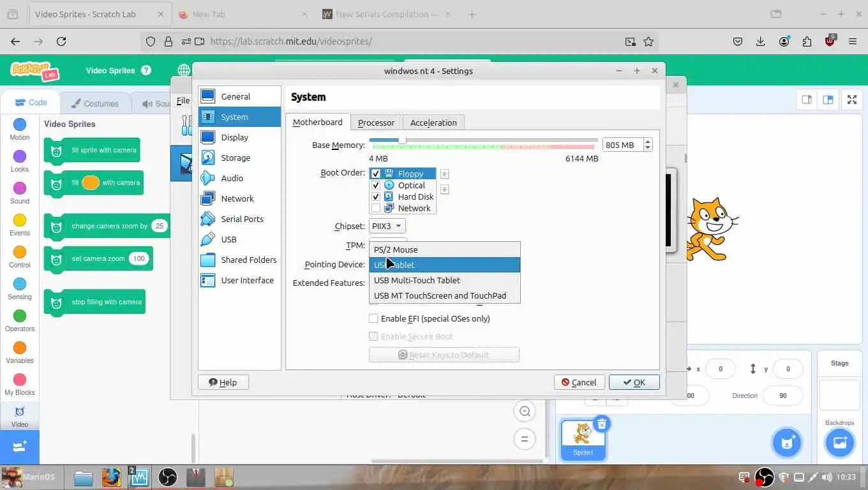Open Scratch Looks blocks category

[20, 161]
